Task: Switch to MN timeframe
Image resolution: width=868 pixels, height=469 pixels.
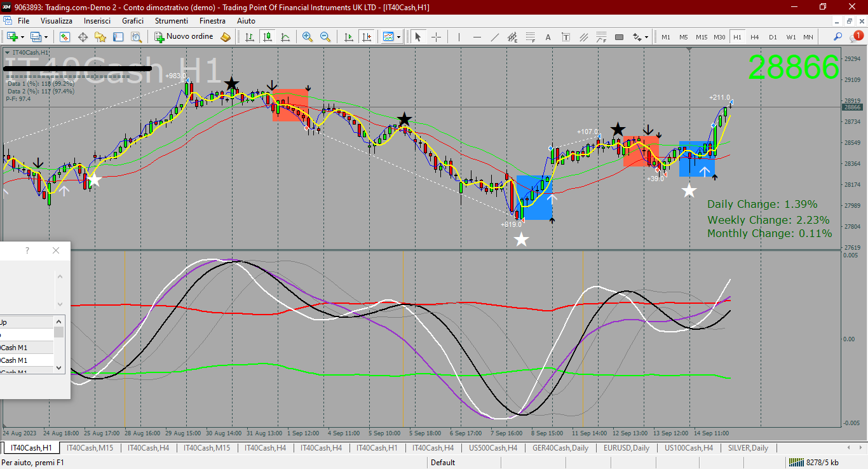Action: [x=808, y=37]
